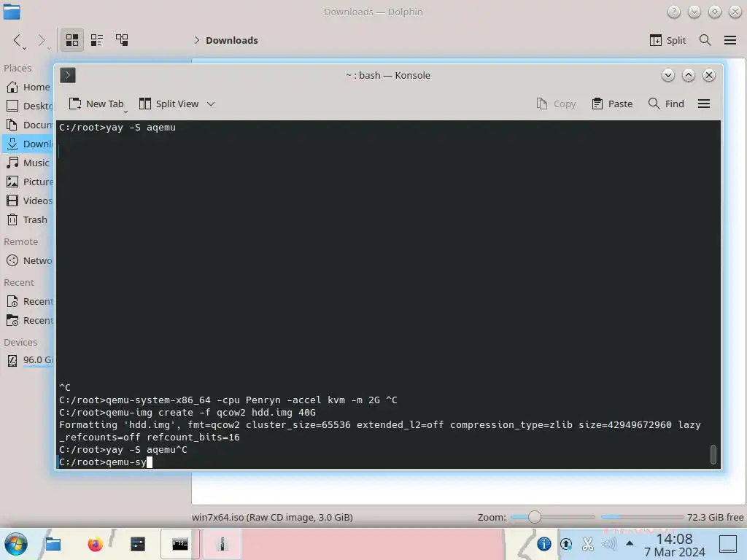Switch Dolphin to Icons view mode
The width and height of the screenshot is (747, 560).
pyautogui.click(x=72, y=40)
